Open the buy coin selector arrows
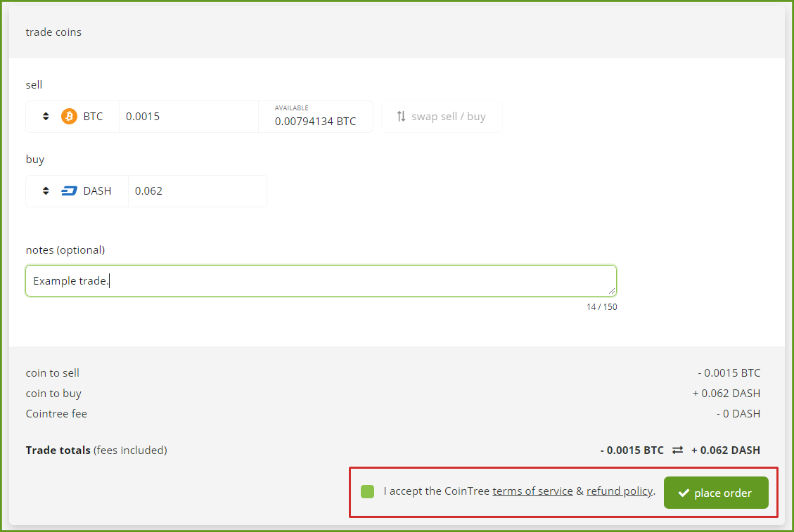 click(x=46, y=191)
